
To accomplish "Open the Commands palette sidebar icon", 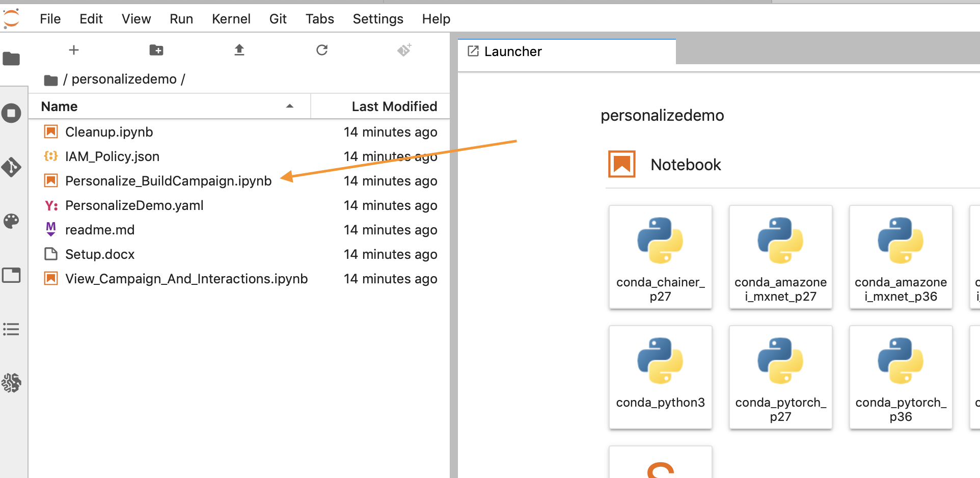I will point(11,221).
